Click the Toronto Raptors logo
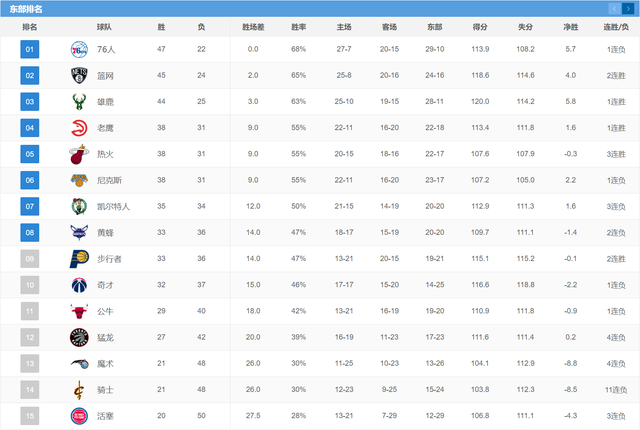The width and height of the screenshot is (640, 430). pyautogui.click(x=79, y=337)
